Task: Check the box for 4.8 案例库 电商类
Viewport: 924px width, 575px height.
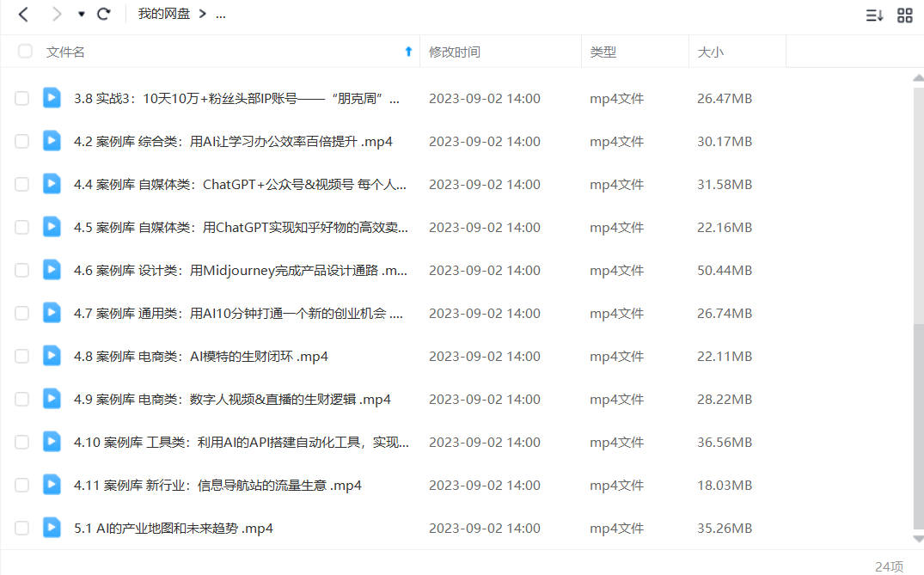Action: pyautogui.click(x=21, y=357)
